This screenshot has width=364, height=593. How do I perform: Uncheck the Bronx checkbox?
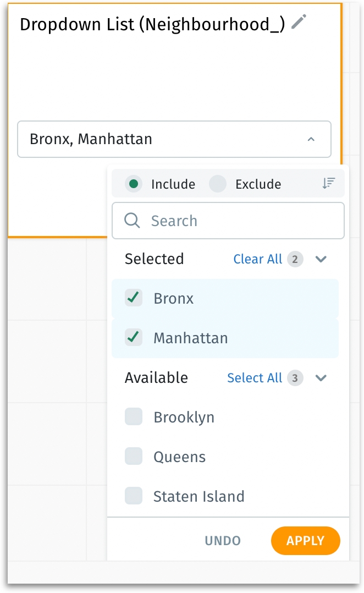click(x=134, y=298)
